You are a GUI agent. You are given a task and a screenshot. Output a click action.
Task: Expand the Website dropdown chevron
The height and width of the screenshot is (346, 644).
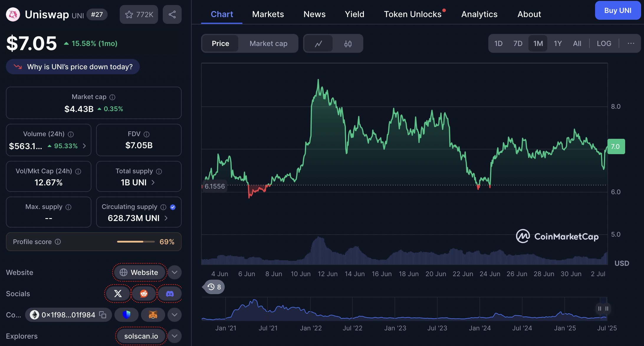click(x=175, y=272)
